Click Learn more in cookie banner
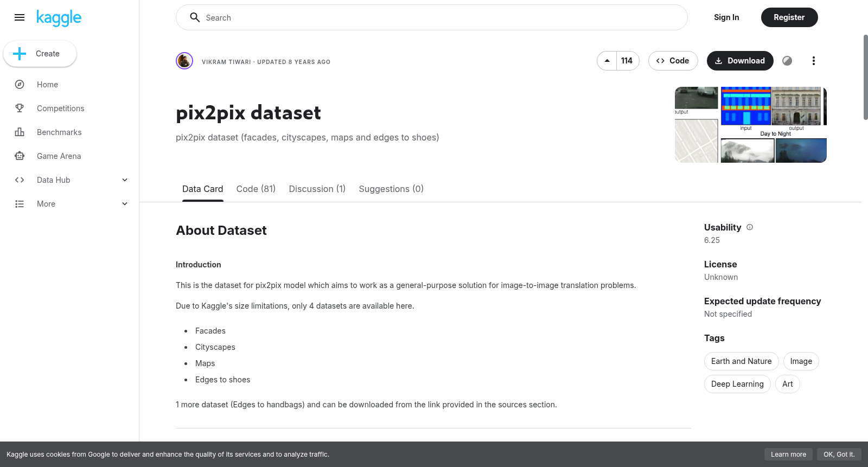The height and width of the screenshot is (467, 868). pos(789,455)
